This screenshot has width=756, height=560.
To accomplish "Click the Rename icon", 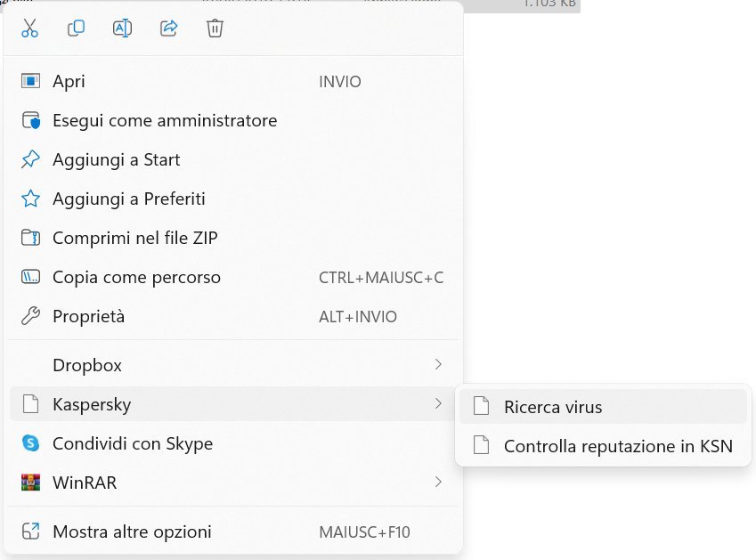I will pyautogui.click(x=122, y=28).
